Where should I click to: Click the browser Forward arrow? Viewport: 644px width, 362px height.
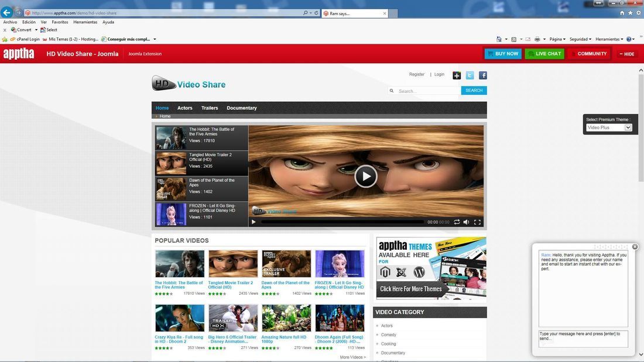click(18, 13)
